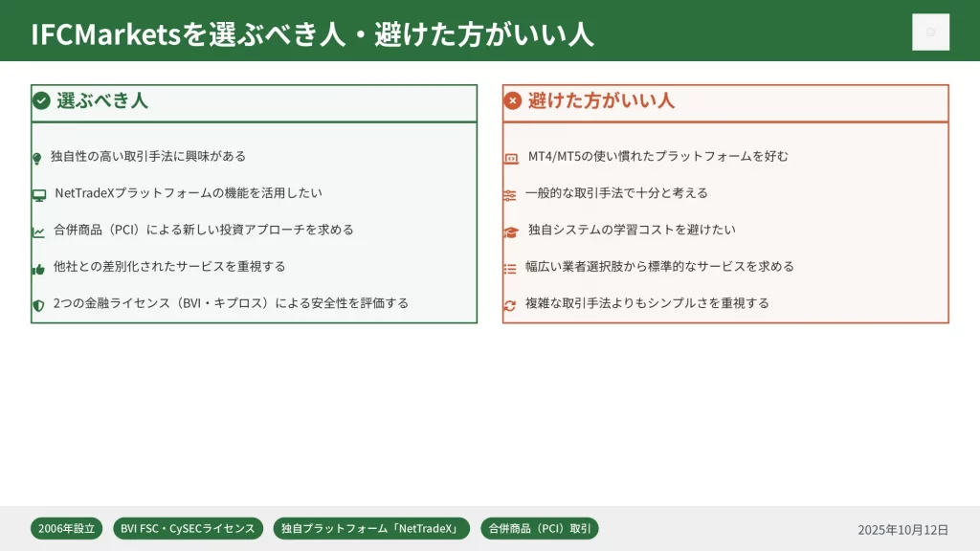This screenshot has width=980, height=551.
Task: Click the refresh arrows icon beside 複雑な取引手法
Action: click(509, 305)
